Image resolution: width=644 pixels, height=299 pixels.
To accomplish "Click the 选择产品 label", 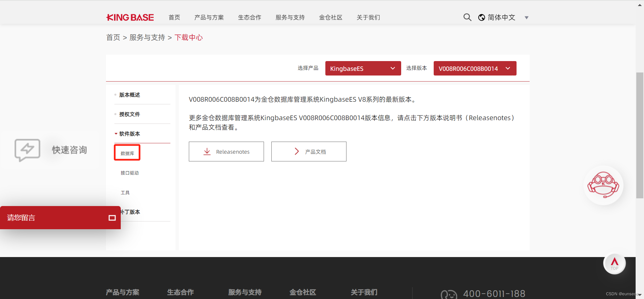I will coord(308,68).
